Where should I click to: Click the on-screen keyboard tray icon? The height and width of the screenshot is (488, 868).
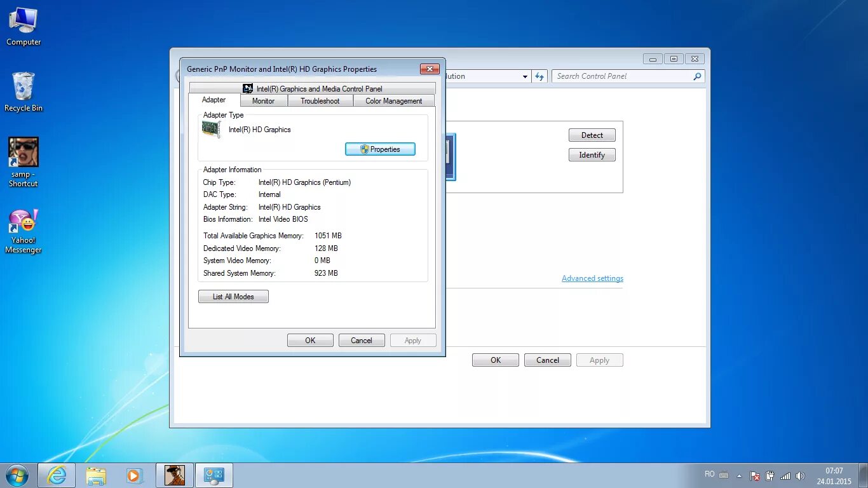point(724,475)
